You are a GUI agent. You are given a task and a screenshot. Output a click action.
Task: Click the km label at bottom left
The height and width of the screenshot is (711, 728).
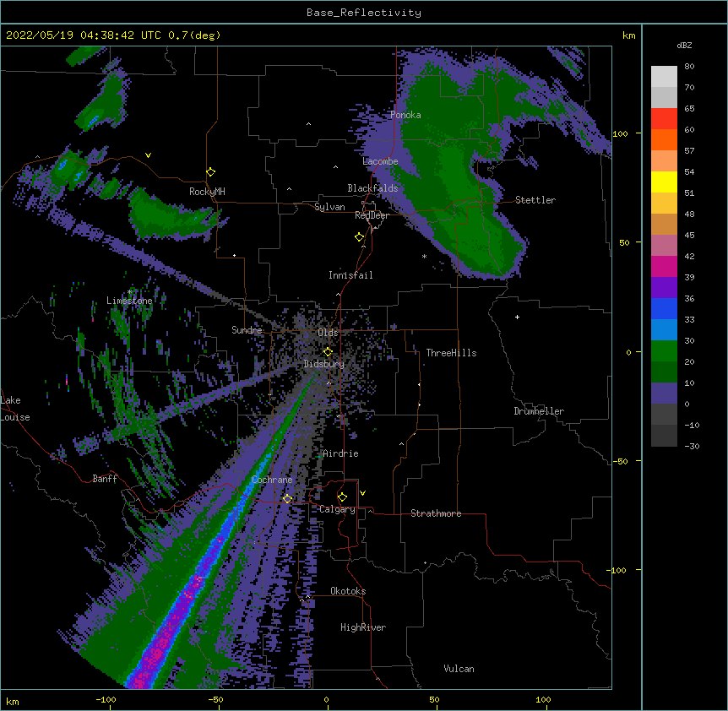(12, 701)
